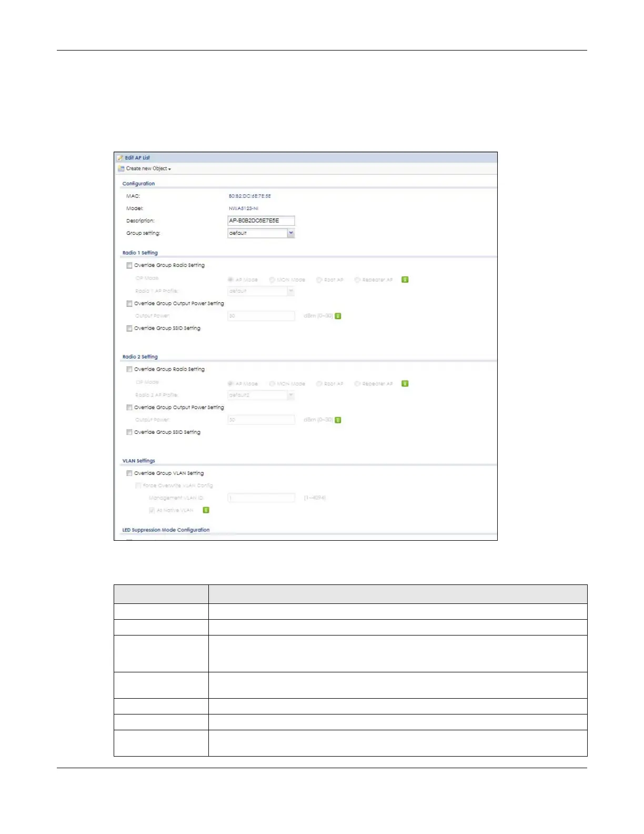Click the Radio 1 Setting heading

[x=140, y=253]
